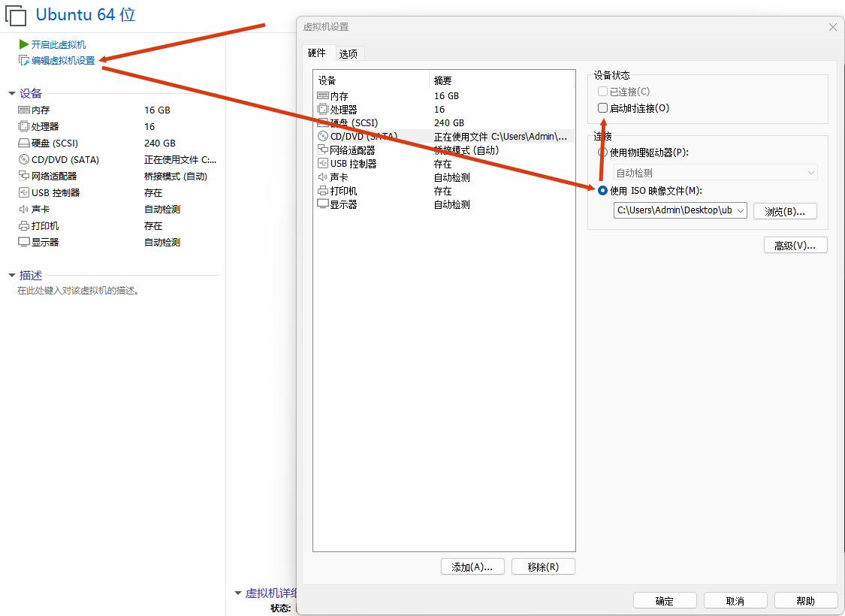
Task: Click the 打印机 icon in settings dialog list
Action: coord(323,191)
